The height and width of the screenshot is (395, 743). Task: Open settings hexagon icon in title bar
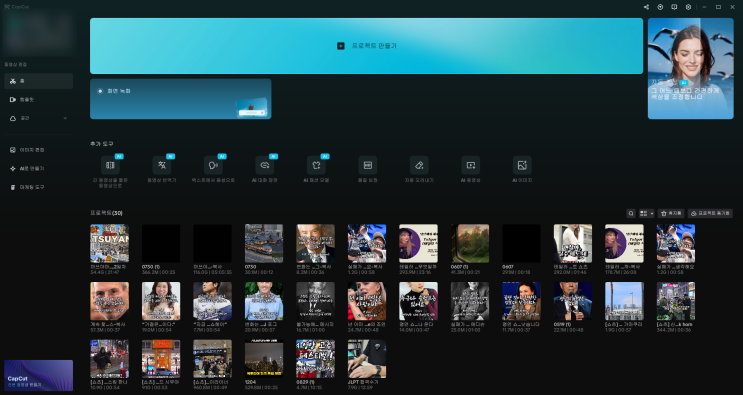click(x=688, y=7)
